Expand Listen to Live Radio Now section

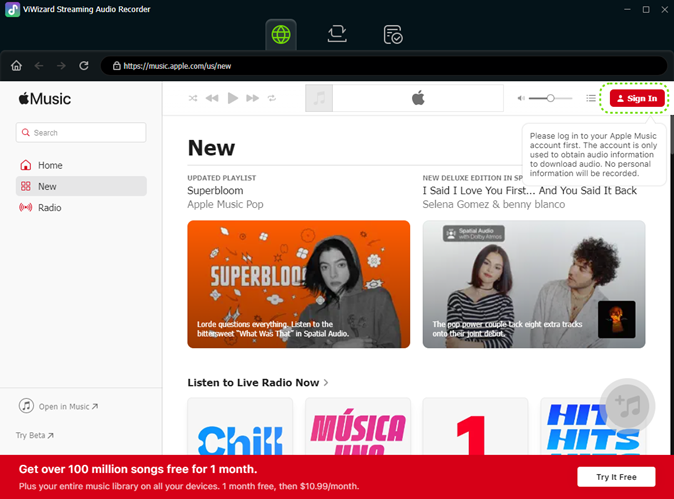[x=258, y=383]
